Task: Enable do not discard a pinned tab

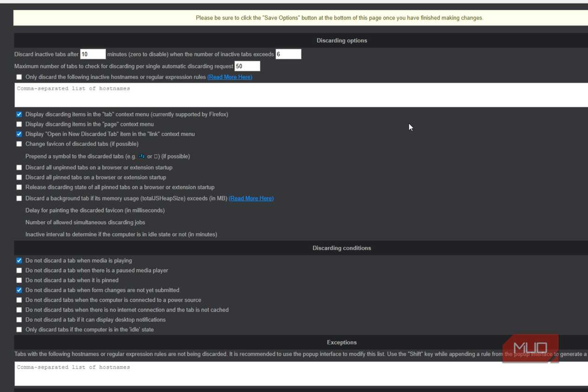Action: coord(19,280)
